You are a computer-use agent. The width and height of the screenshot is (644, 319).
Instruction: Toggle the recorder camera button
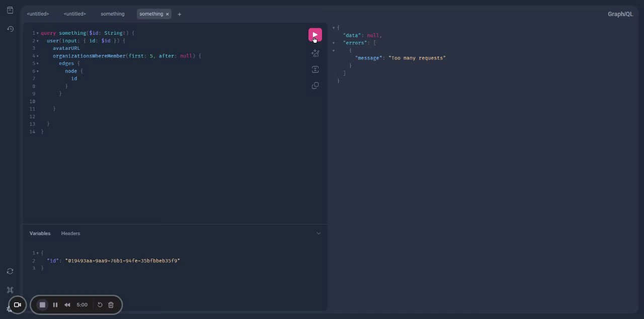pos(17,305)
